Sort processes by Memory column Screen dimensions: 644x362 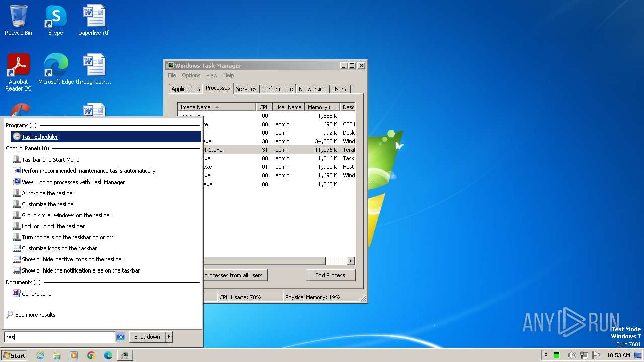coord(323,107)
